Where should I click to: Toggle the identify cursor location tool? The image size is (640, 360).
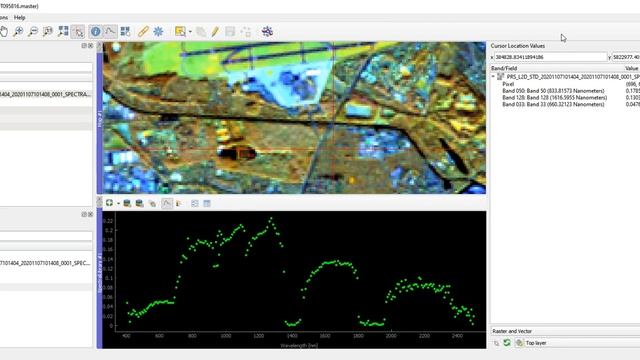point(78,31)
